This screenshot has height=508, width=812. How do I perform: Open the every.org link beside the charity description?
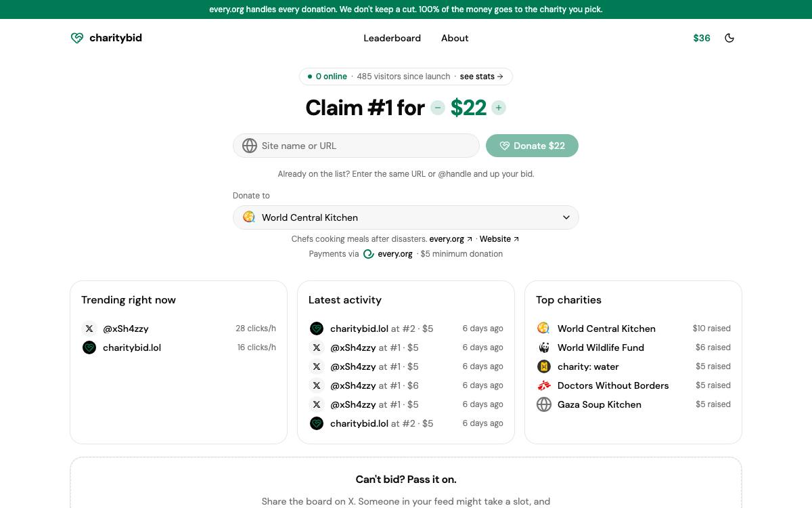click(x=451, y=239)
